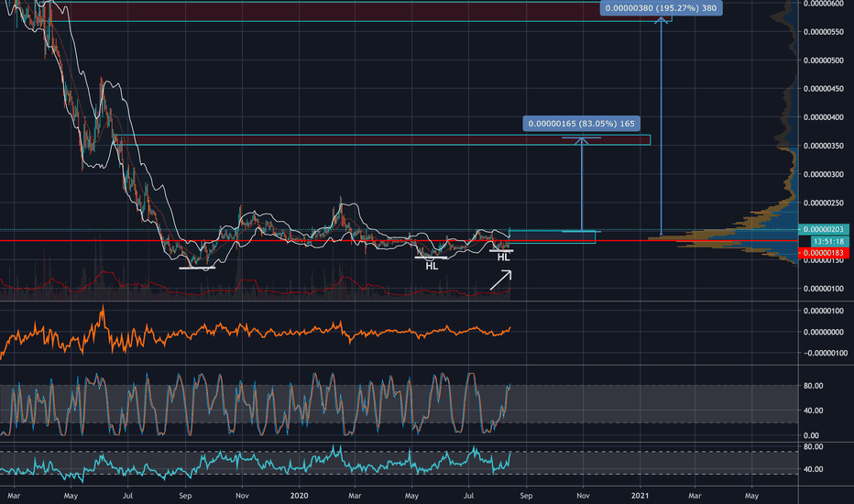This screenshot has height=504, width=854.
Task: Click the 0.00000350 price axis label
Action: pos(824,146)
